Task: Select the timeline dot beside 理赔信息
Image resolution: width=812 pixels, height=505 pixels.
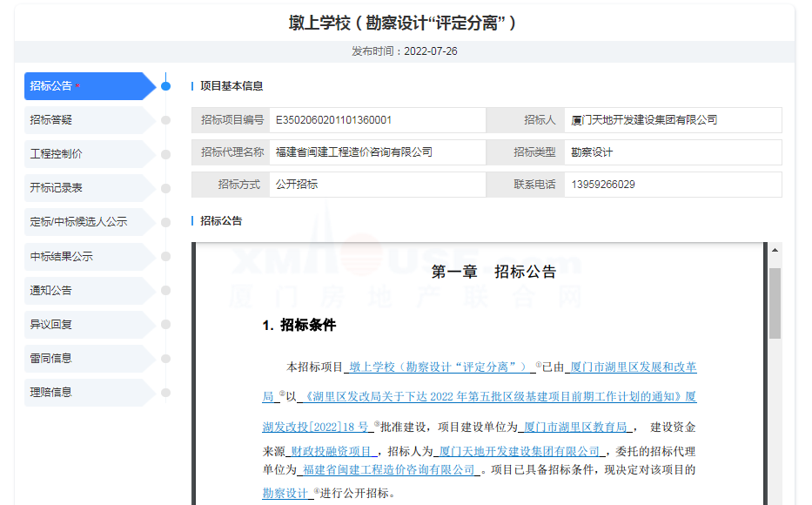Action: (165, 393)
